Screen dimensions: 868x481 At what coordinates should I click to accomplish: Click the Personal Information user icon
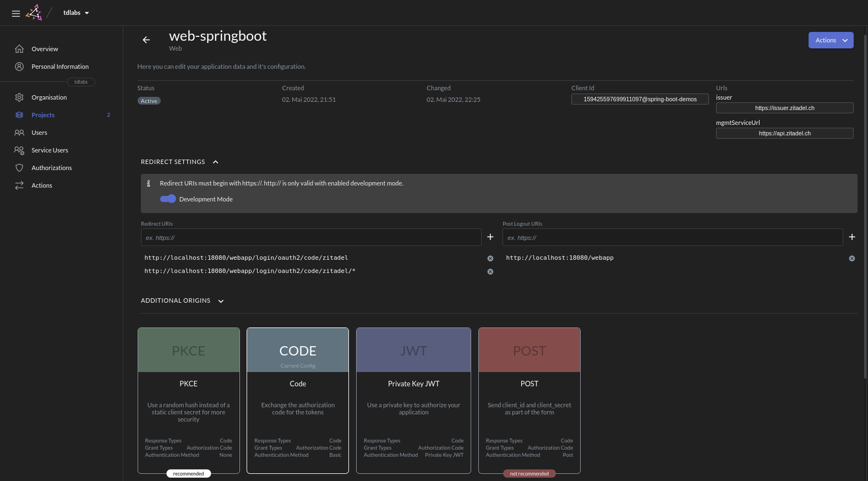pos(19,67)
